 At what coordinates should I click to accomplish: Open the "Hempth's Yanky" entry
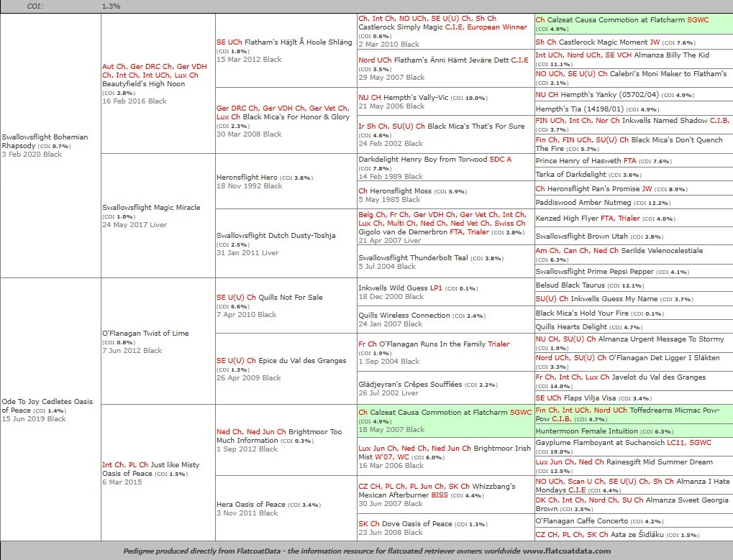coord(589,95)
